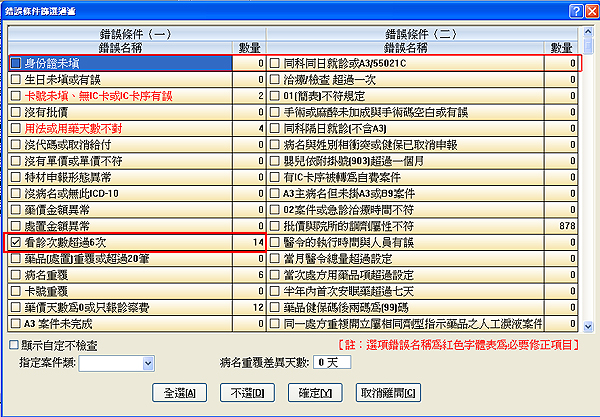Viewport: 600px width, 417px height.
Task: Check 藥價天數為0或只報診察費 checkbox
Action: [x=15, y=307]
